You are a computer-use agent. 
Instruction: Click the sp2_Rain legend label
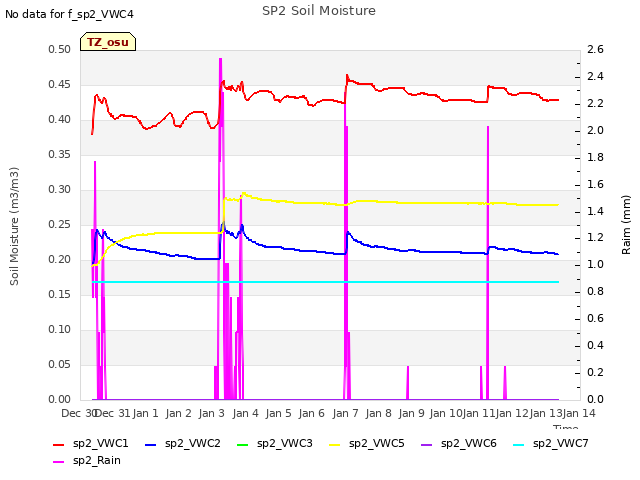point(97,460)
